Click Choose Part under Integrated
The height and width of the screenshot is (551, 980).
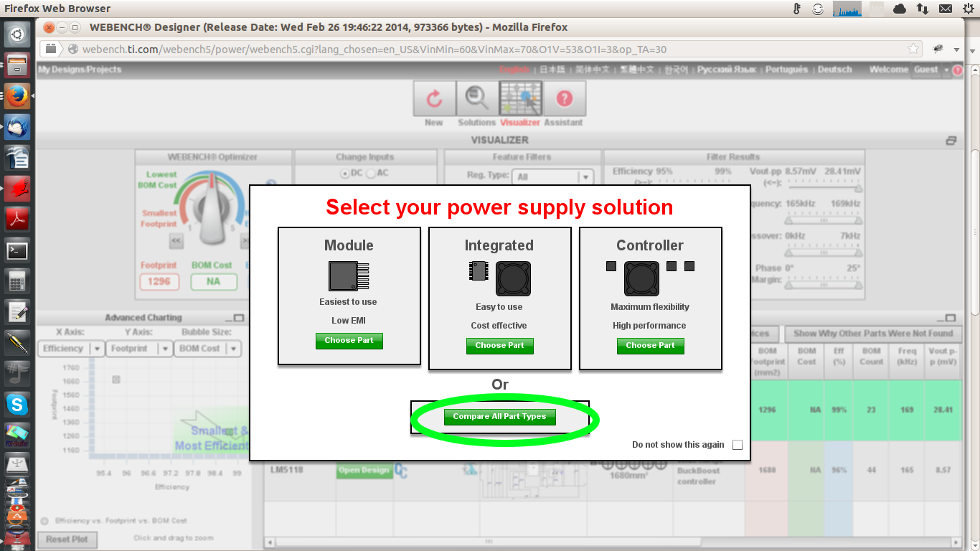point(499,346)
